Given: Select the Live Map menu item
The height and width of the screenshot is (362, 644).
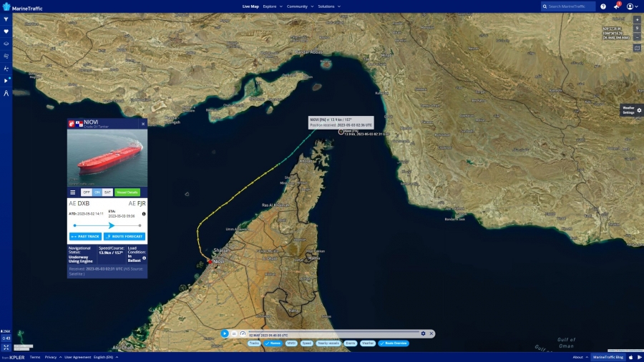Looking at the screenshot, I should [250, 6].
